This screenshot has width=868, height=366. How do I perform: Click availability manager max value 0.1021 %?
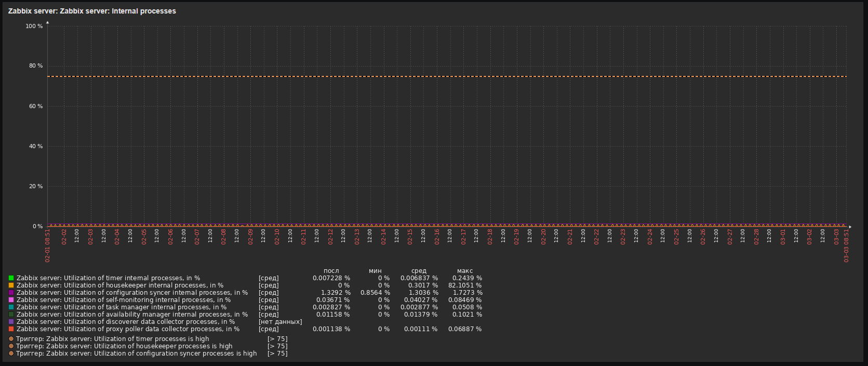[467, 315]
